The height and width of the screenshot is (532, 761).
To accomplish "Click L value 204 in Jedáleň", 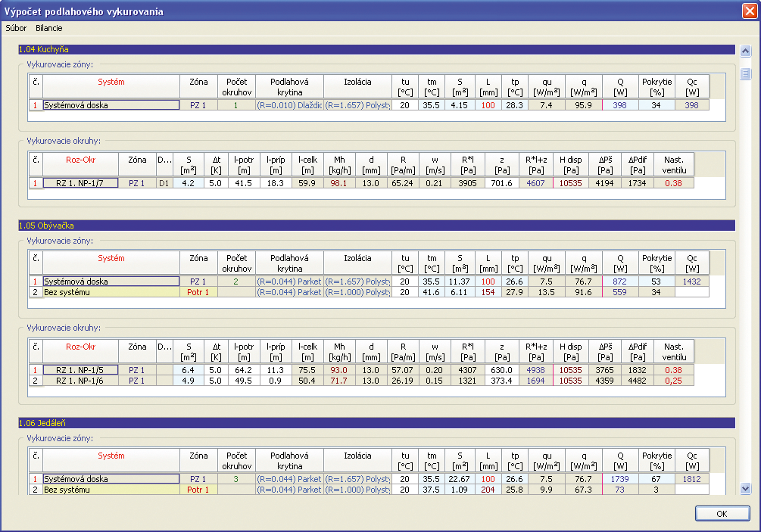I will point(488,490).
